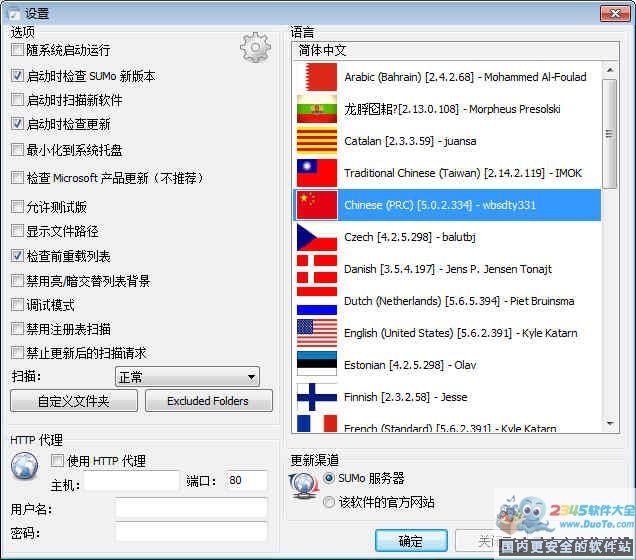Image resolution: width=636 pixels, height=560 pixels.
Task: Open the 扫描 mode dropdown
Action: pos(187,377)
